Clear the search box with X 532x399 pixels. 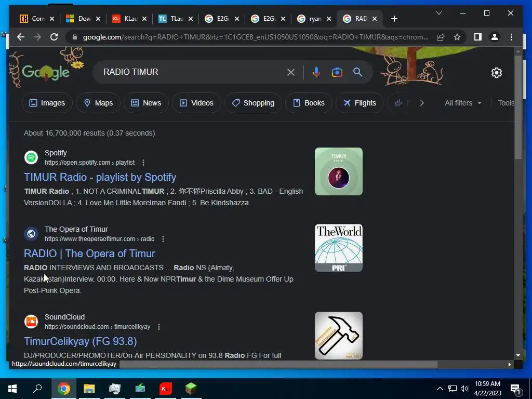291,72
